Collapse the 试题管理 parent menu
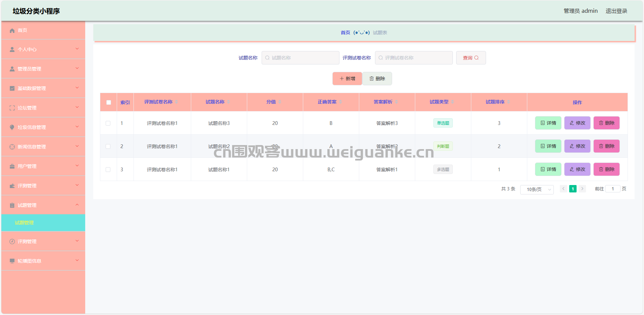 pos(43,205)
